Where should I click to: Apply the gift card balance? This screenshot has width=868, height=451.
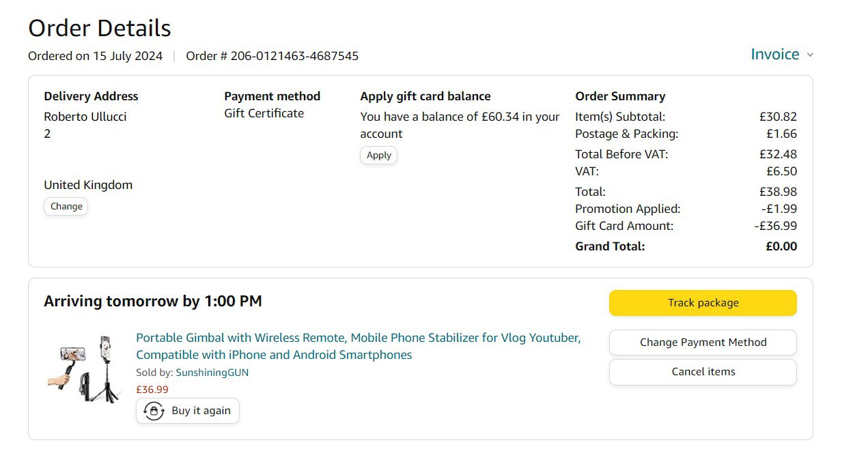click(378, 155)
